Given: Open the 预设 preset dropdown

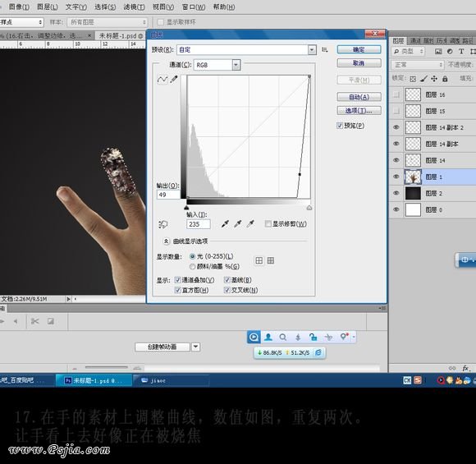Looking at the screenshot, I should pos(312,50).
